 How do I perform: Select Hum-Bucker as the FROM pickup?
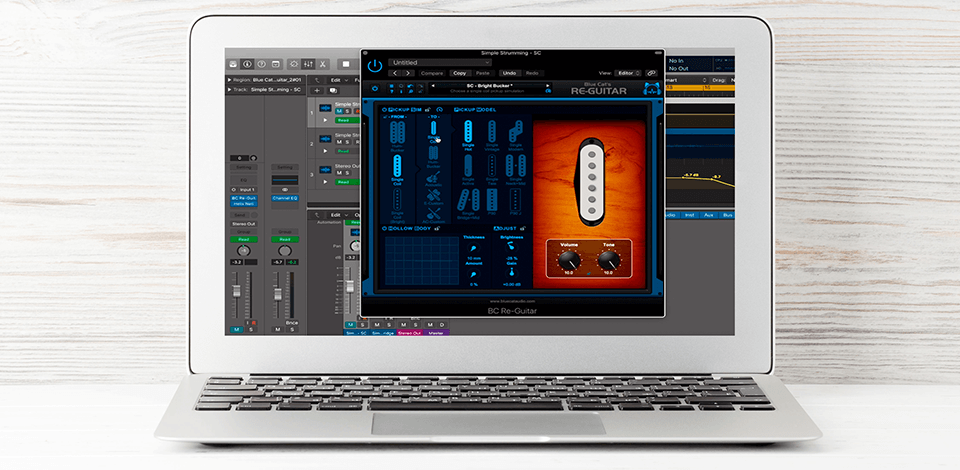pos(397,136)
